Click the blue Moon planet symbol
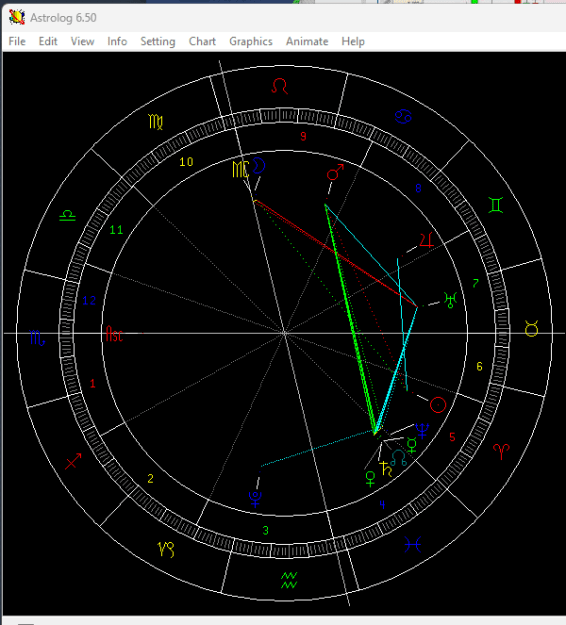Screen dimensions: 566x625 point(259,166)
